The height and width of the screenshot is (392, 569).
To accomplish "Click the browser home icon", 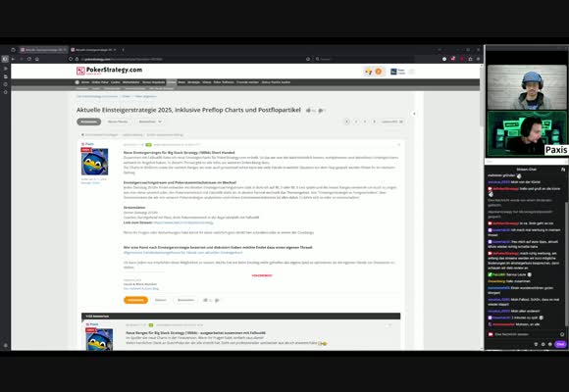I will [37, 59].
